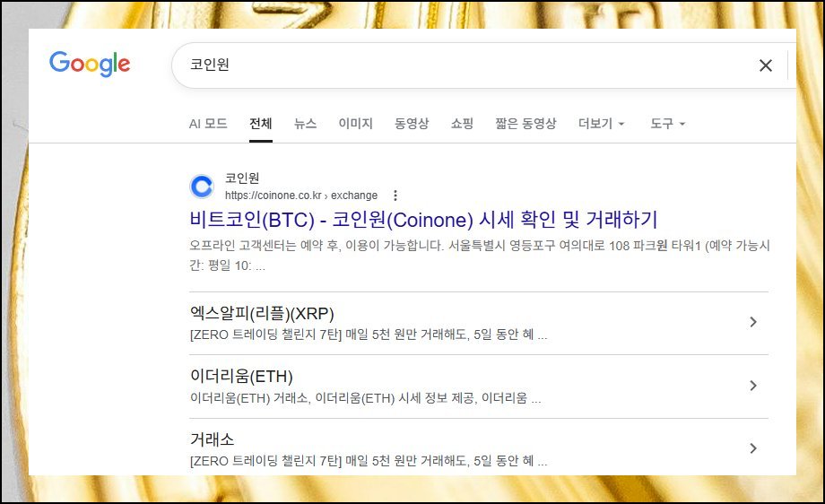Select the 전체 tab
The image size is (825, 504).
coord(260,124)
